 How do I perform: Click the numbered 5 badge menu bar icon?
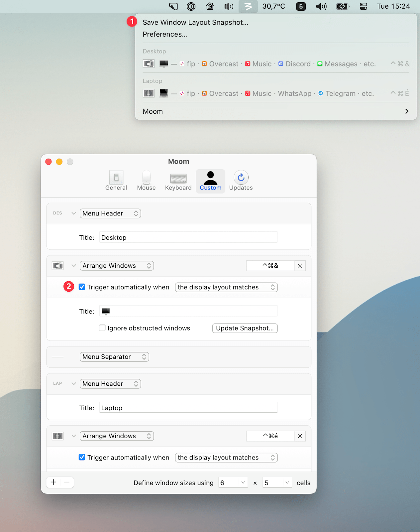[x=301, y=6]
